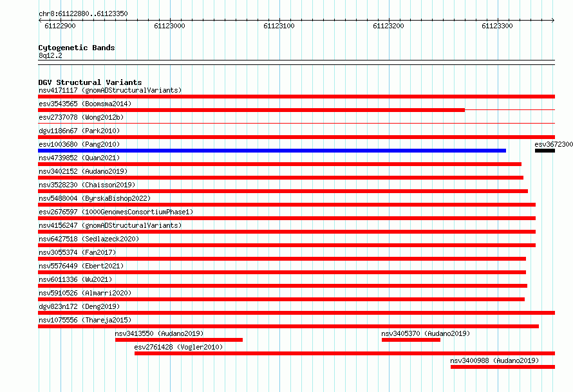Image resolution: width=573 pixels, height=392 pixels.
Task: Click the thin red esv2737078 line
Action: click(x=296, y=124)
